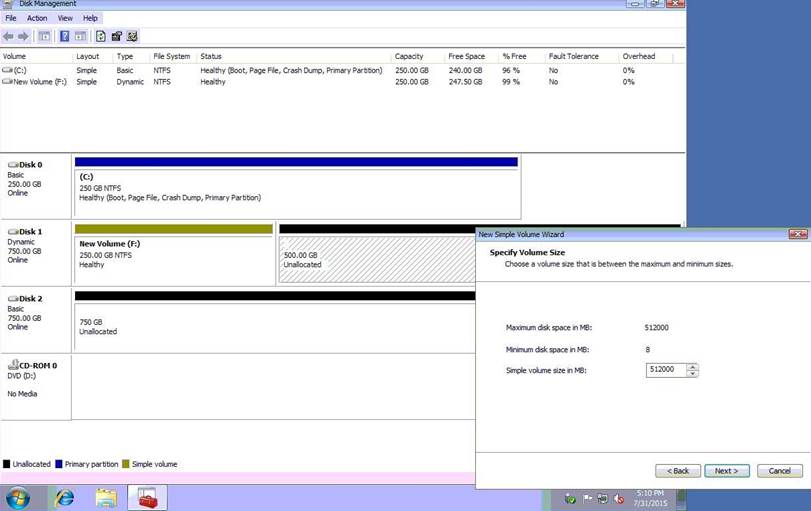The image size is (811, 511).
Task: Sort the list by Capacity column header
Action: [408, 56]
